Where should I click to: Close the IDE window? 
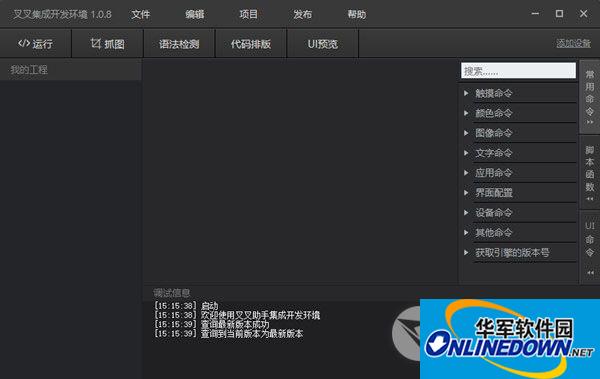583,14
